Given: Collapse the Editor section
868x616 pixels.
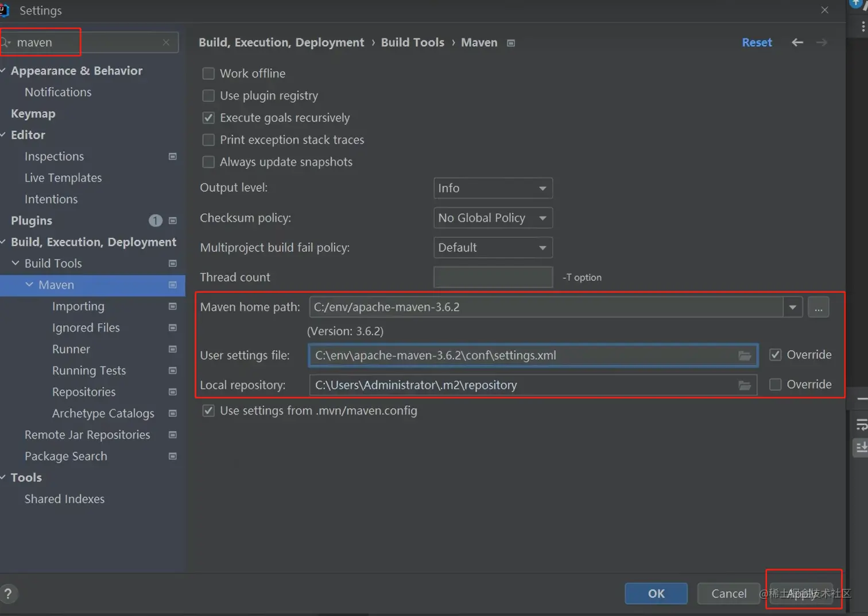Looking at the screenshot, I should click(x=3, y=135).
